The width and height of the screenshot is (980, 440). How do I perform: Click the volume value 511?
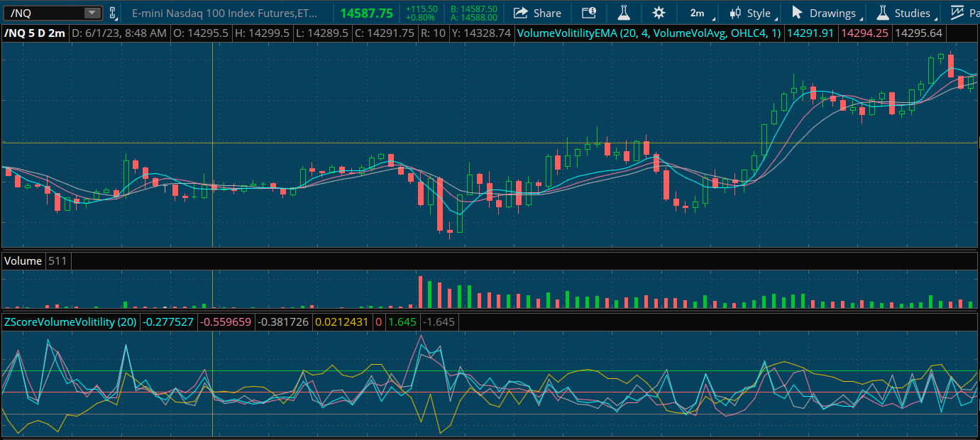57,261
